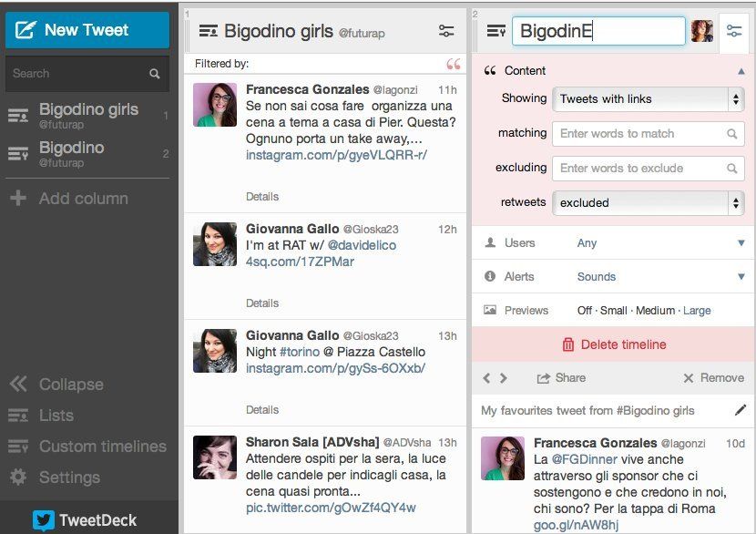Click Add column in sidebar
This screenshot has width=756, height=534.
point(68,199)
